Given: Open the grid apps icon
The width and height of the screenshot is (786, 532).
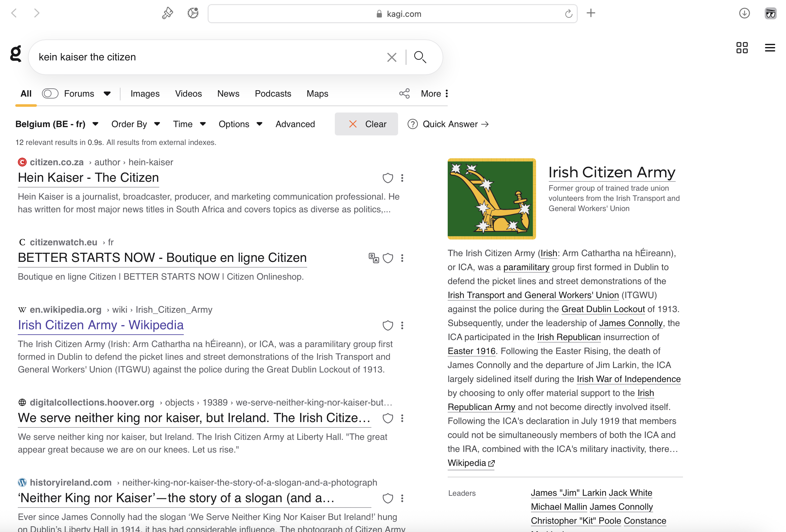Looking at the screenshot, I should (x=742, y=48).
